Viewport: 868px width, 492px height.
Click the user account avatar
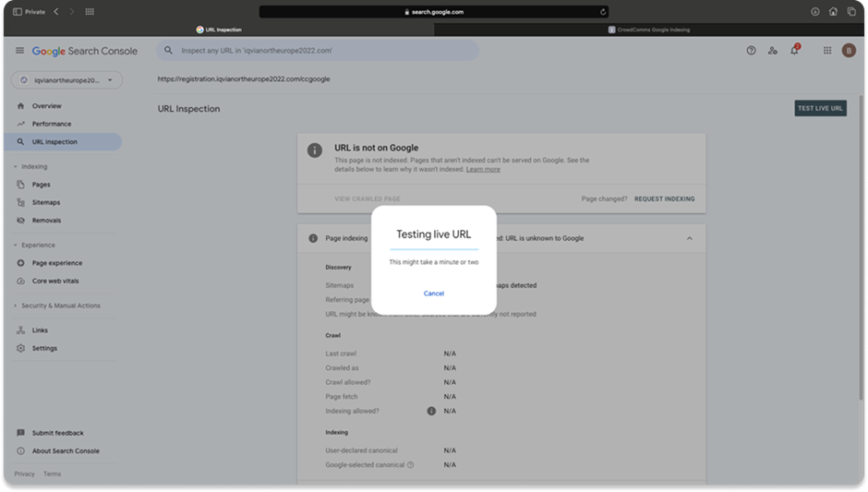click(849, 51)
